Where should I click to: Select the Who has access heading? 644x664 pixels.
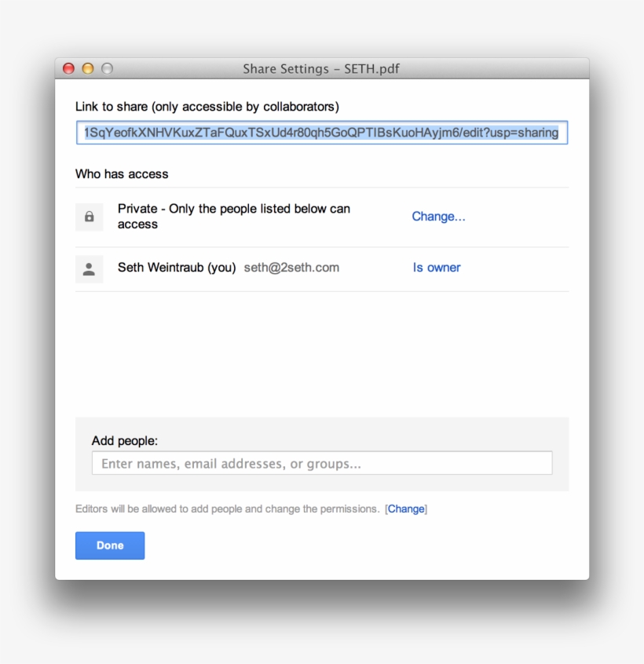coord(122,173)
